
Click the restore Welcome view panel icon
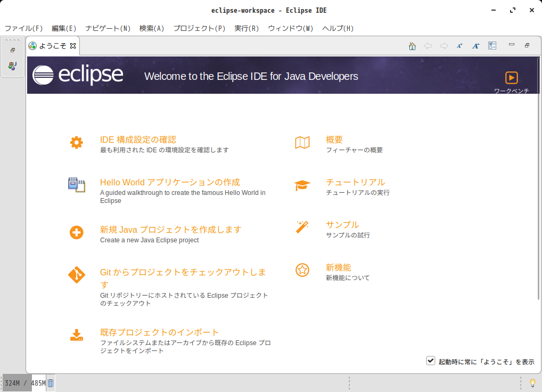(527, 45)
